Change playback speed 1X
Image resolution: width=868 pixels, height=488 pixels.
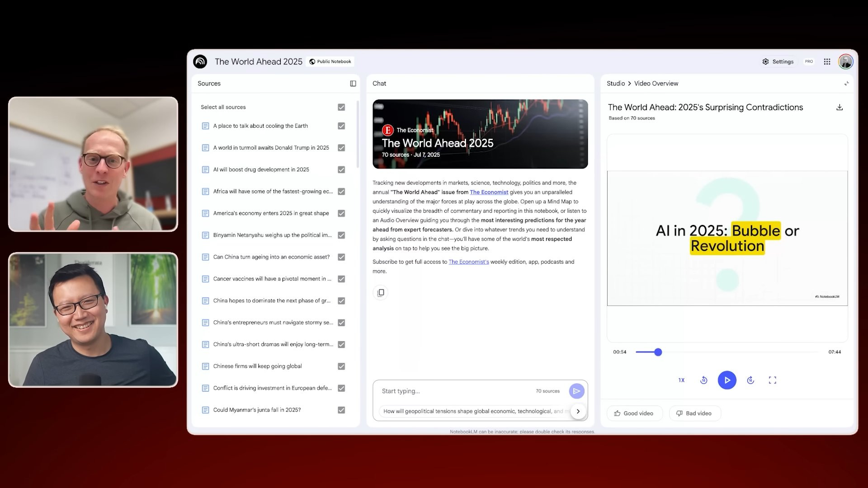pyautogui.click(x=681, y=380)
